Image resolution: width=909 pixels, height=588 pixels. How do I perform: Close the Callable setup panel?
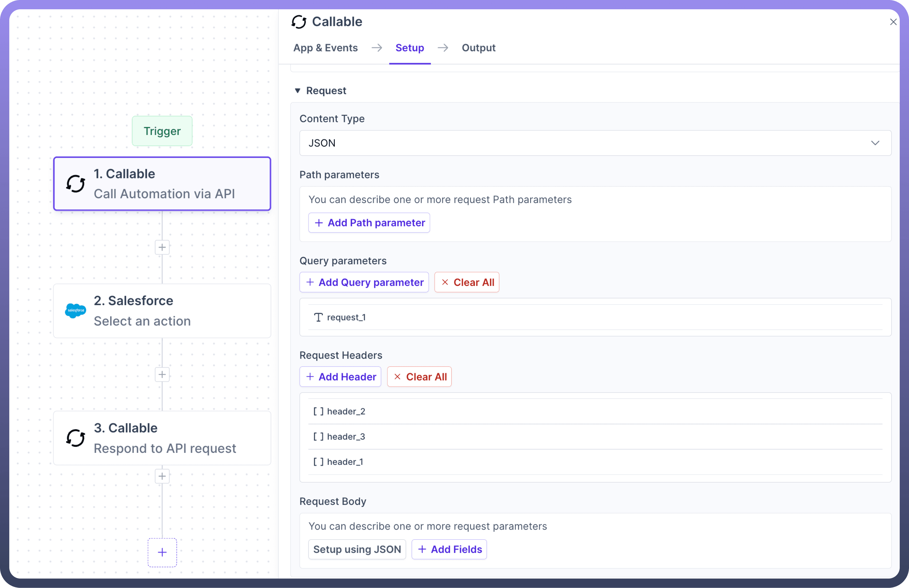pos(893,22)
